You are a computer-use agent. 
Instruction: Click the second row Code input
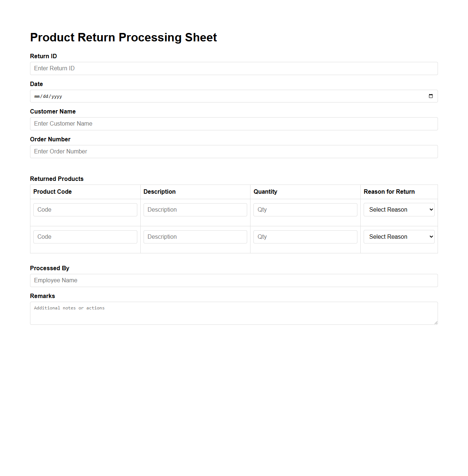(x=85, y=237)
